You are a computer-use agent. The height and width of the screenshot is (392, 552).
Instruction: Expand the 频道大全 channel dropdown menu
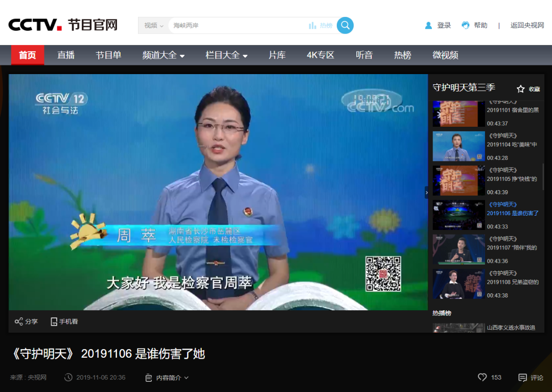164,55
